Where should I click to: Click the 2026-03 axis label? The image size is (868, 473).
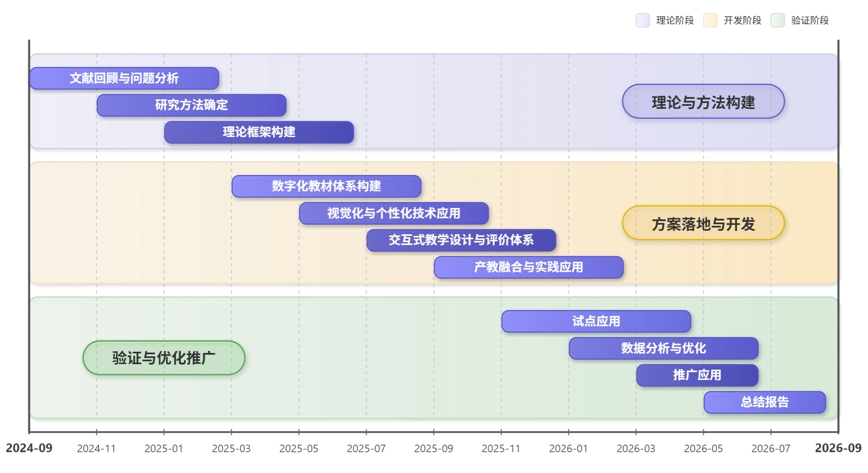[x=636, y=448]
